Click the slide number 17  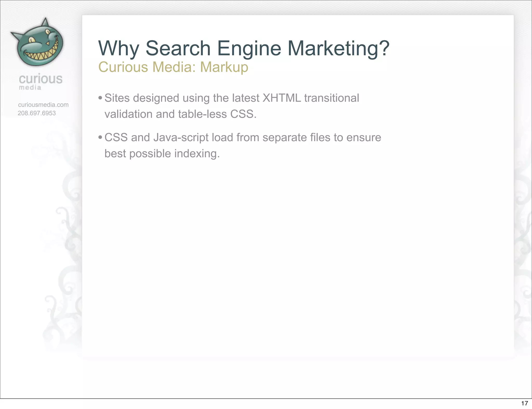[x=524, y=403]
